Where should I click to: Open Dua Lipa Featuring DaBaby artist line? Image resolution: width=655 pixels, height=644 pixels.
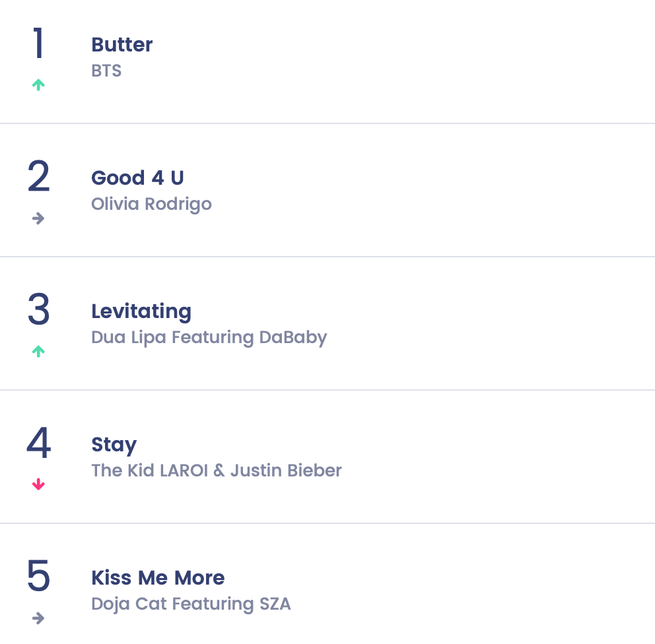209,338
